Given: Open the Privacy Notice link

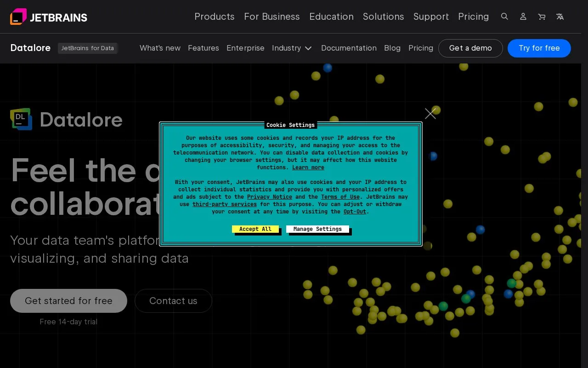Looking at the screenshot, I should pyautogui.click(x=270, y=197).
